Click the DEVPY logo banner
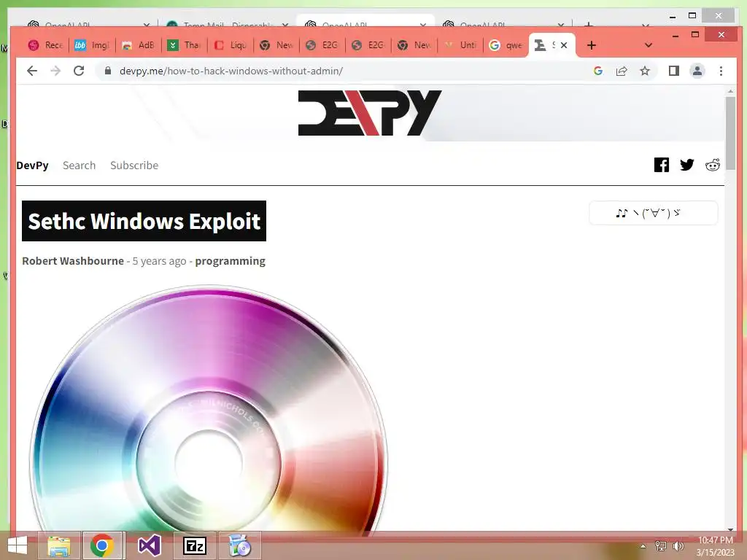Viewport: 747px width, 560px height. point(370,113)
